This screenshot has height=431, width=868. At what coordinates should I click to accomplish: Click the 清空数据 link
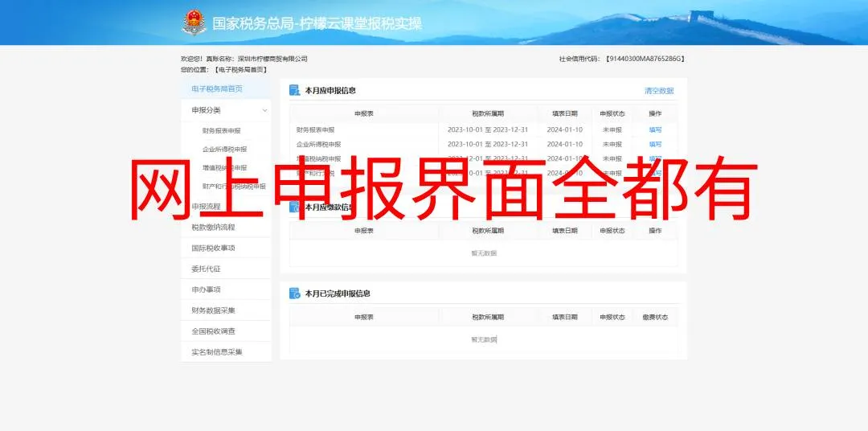point(659,91)
